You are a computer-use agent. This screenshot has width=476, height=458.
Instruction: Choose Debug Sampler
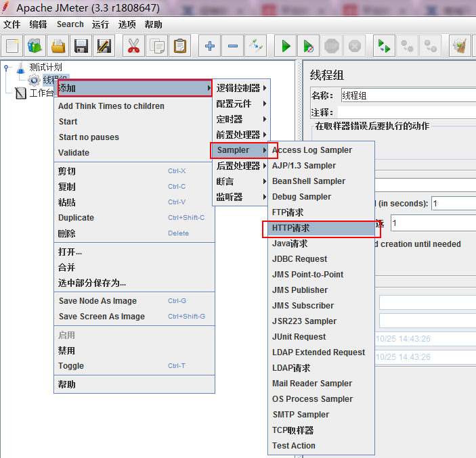tap(322, 197)
